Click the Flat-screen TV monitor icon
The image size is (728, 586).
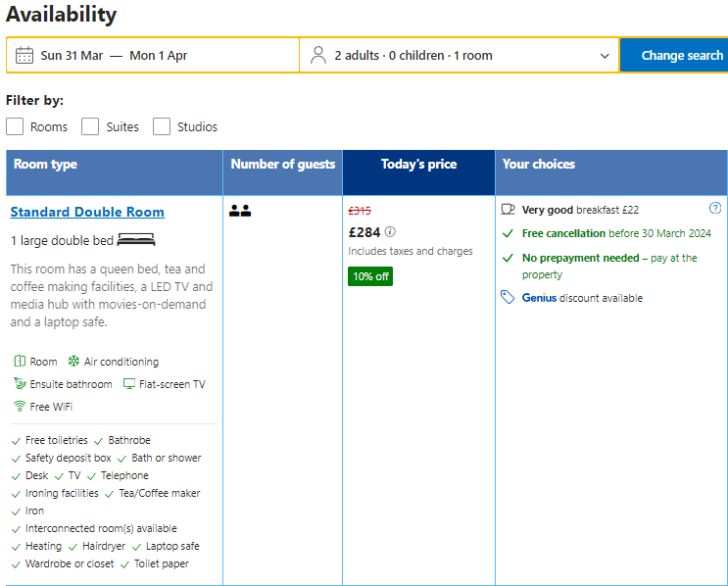(129, 384)
